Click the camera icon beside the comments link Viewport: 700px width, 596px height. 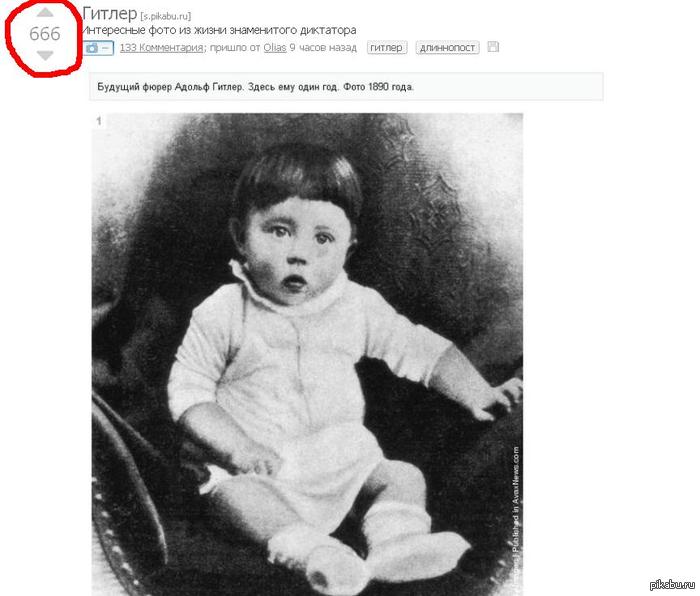click(92, 48)
